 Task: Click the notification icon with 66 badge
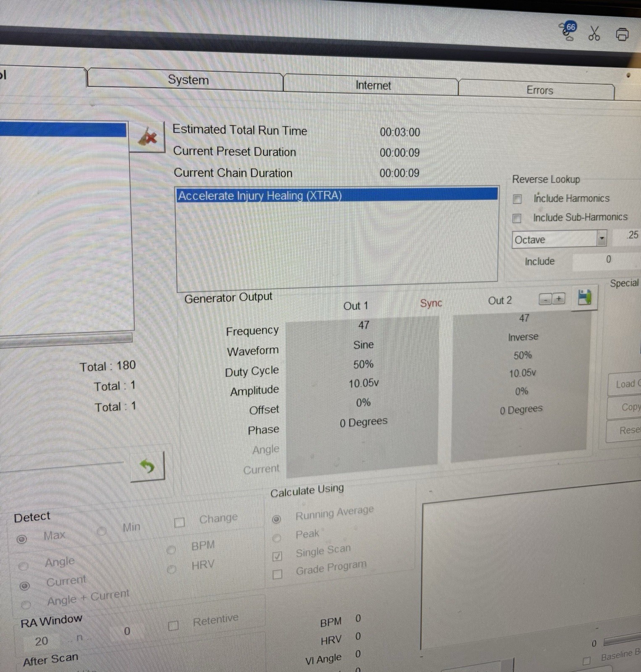tap(568, 31)
